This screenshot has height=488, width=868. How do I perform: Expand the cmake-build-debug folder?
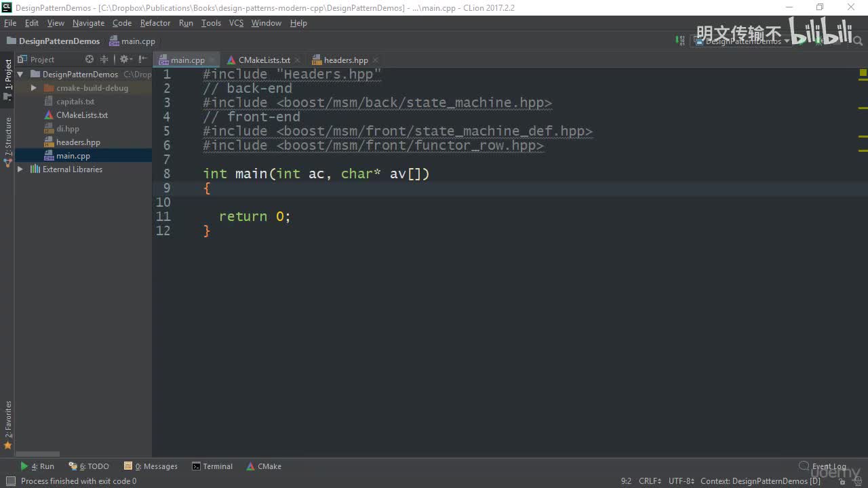point(34,88)
